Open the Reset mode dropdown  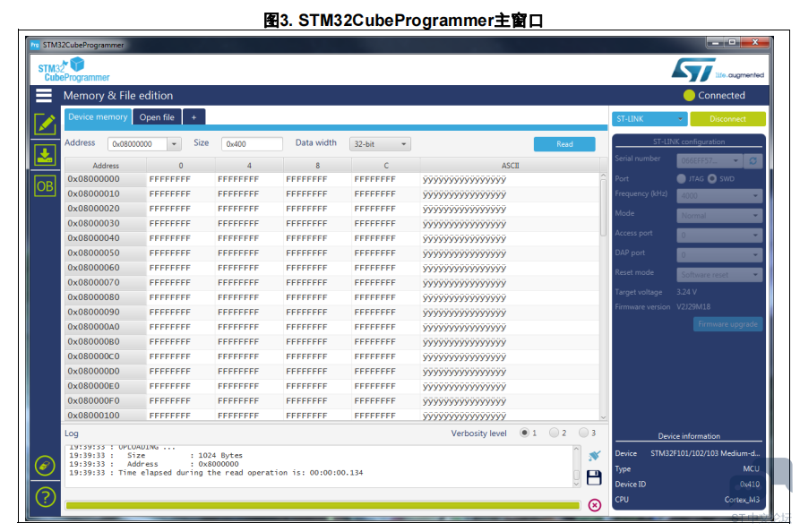click(719, 275)
